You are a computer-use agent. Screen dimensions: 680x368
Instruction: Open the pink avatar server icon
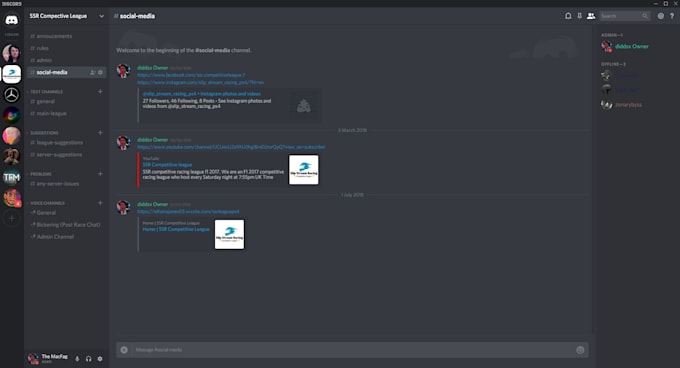point(12,136)
